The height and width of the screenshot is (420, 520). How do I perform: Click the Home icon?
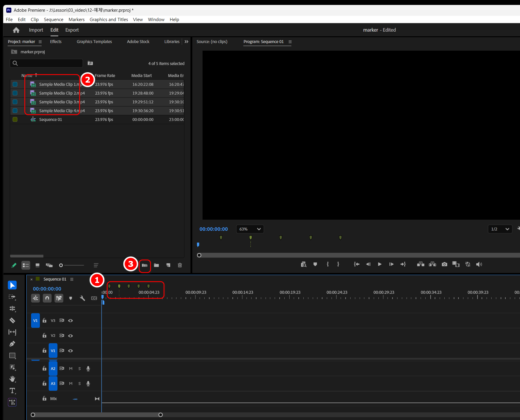coord(16,30)
